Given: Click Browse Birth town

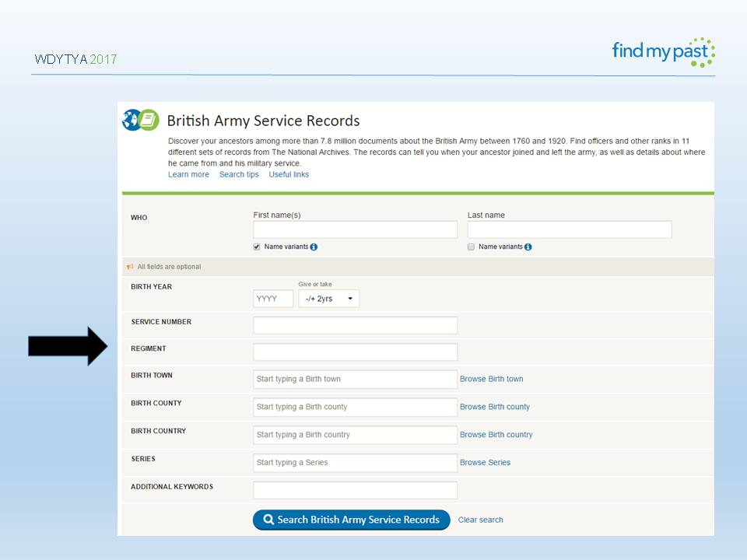Looking at the screenshot, I should (x=491, y=379).
